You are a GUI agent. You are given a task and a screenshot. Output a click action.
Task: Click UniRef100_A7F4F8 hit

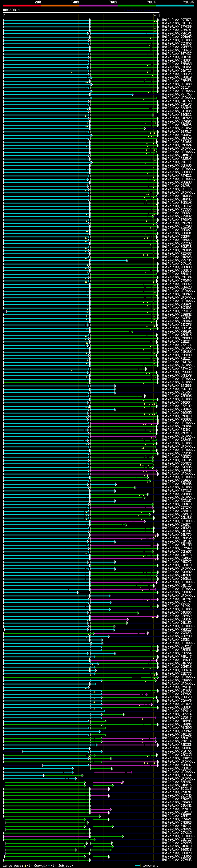pos(177,81)
